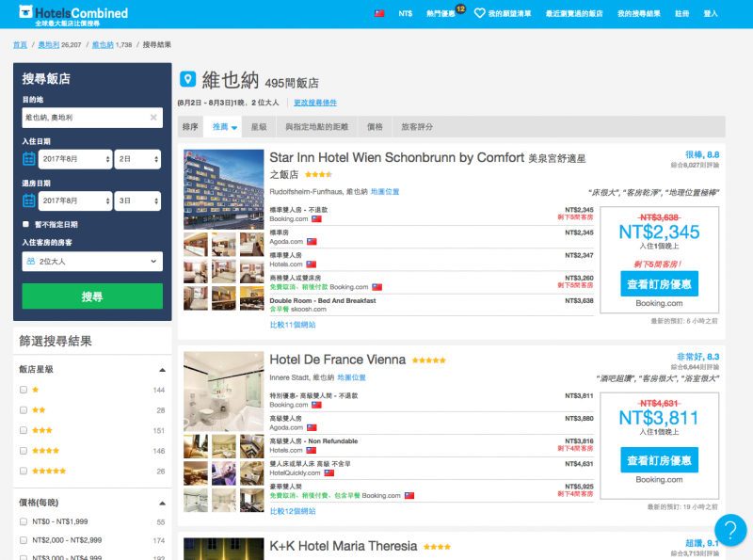Open 最近瀏覽過的飯店 in header
The image size is (753, 560).
(574, 13)
